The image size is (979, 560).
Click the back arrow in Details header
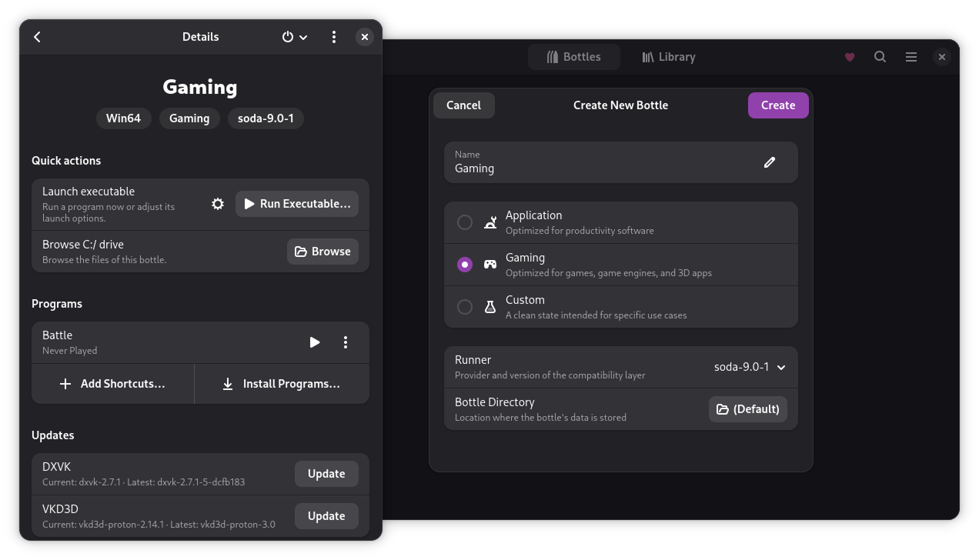37,37
